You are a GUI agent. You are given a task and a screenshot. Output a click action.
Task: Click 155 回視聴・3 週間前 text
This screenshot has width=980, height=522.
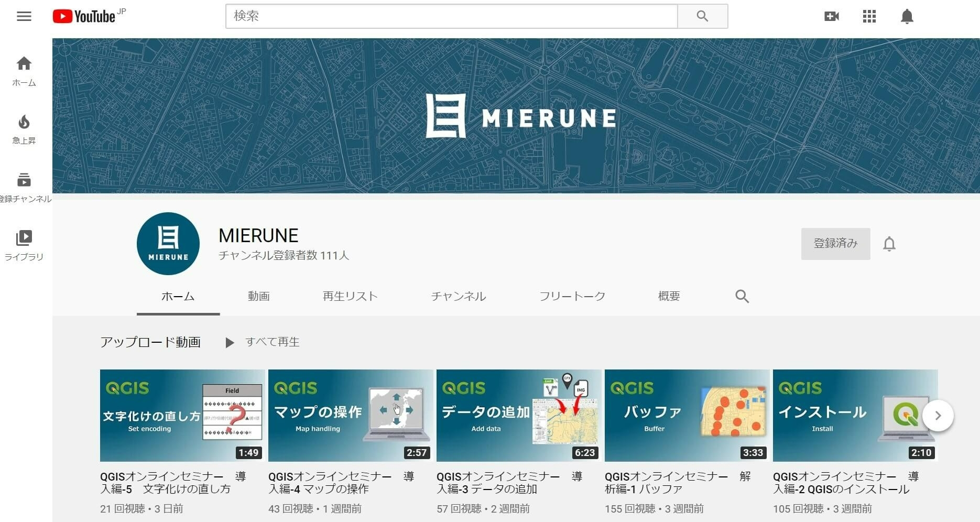[x=654, y=509]
